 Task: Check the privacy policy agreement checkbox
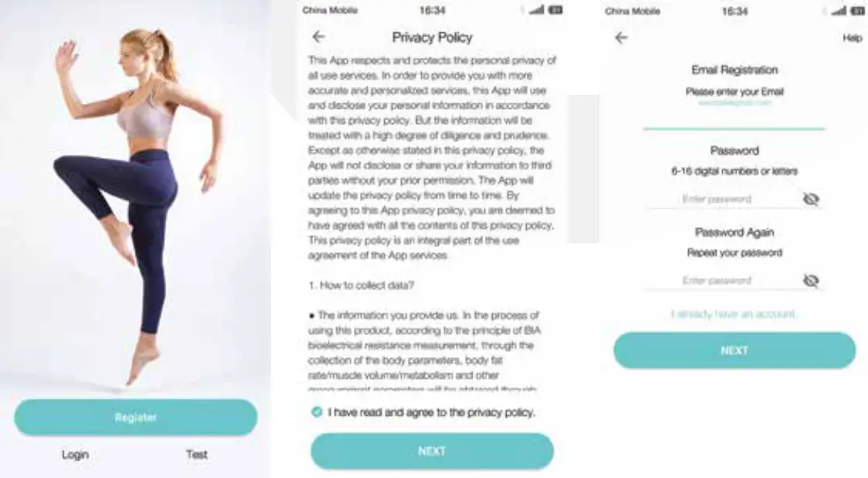tap(316, 412)
